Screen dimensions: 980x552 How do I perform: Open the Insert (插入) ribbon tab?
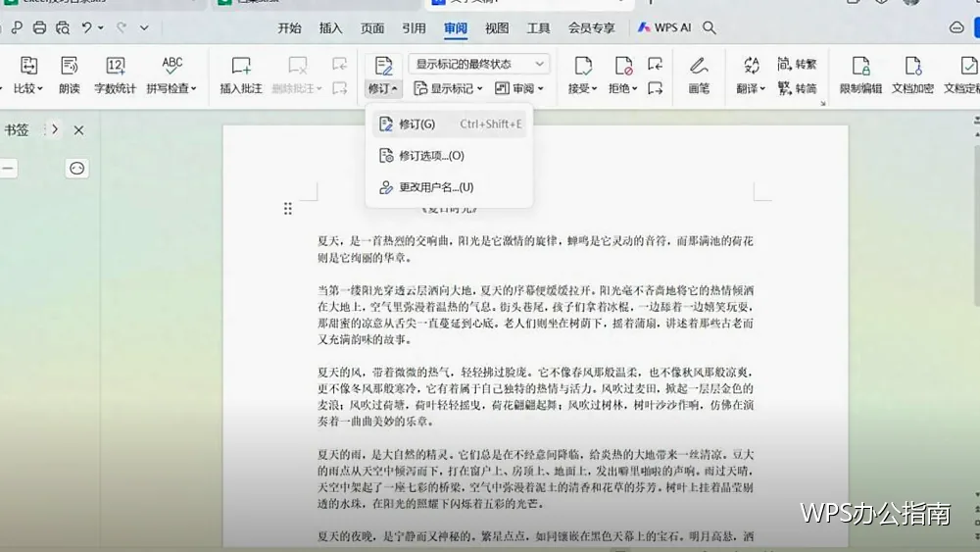pos(330,28)
